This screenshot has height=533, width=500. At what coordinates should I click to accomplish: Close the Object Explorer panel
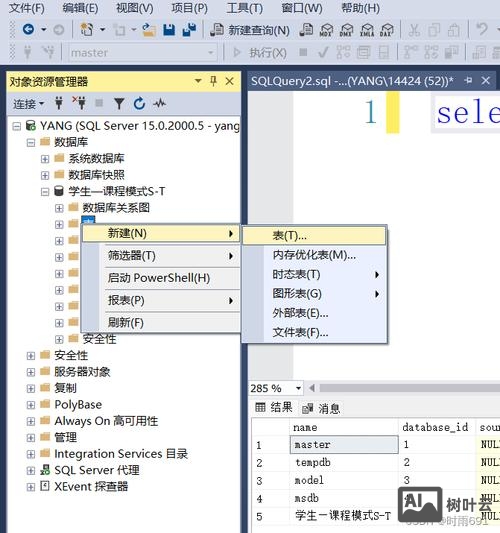[x=229, y=81]
